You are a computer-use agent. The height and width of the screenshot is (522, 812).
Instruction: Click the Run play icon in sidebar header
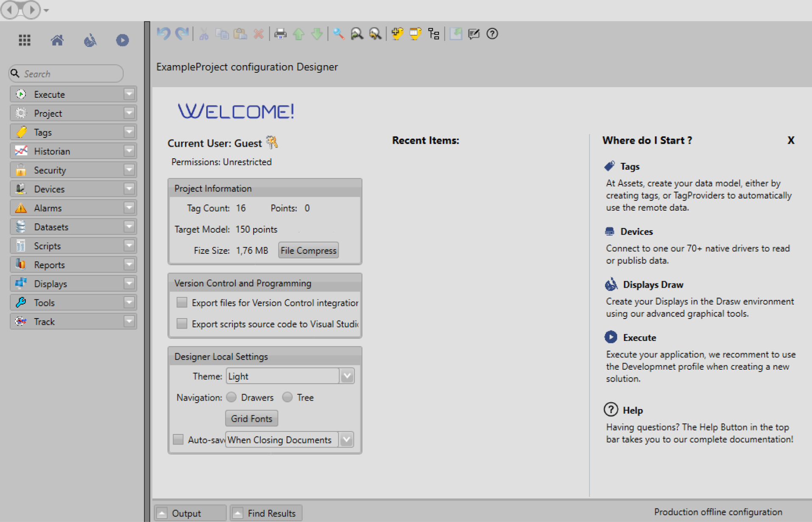[122, 41]
